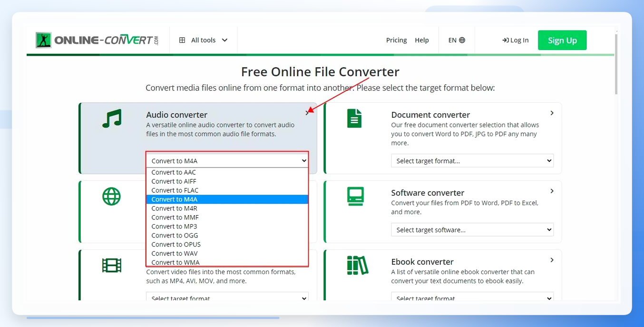This screenshot has width=644, height=327.
Task: Click the Video converter film strip icon
Action: tap(112, 265)
